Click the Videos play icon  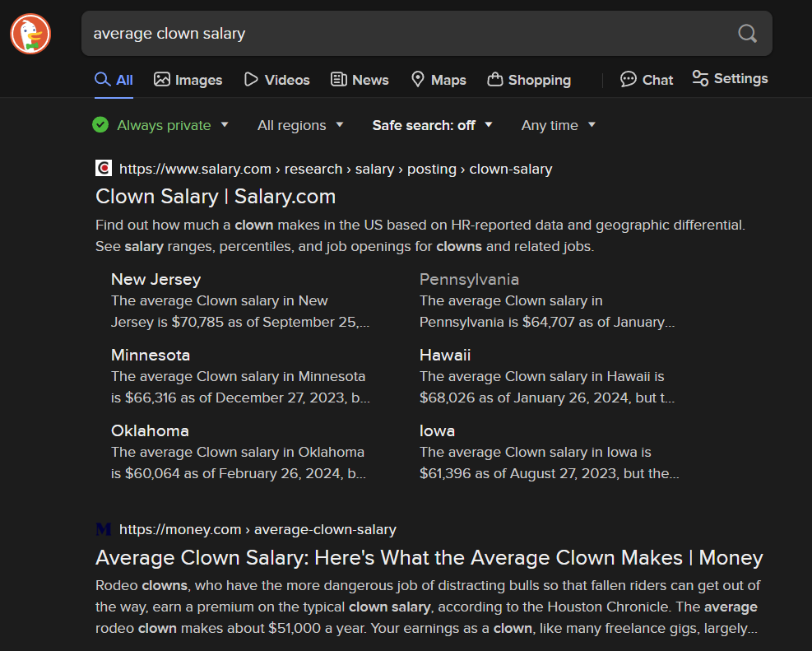coord(251,79)
